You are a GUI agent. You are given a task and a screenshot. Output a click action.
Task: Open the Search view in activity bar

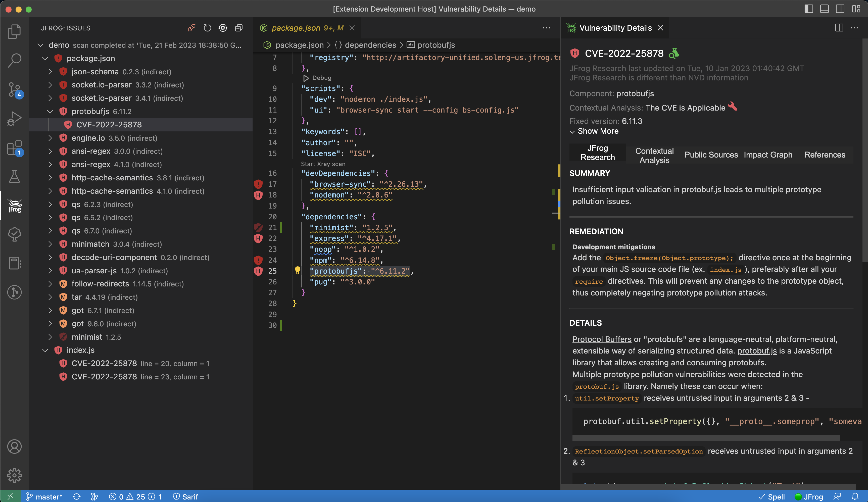tap(15, 60)
